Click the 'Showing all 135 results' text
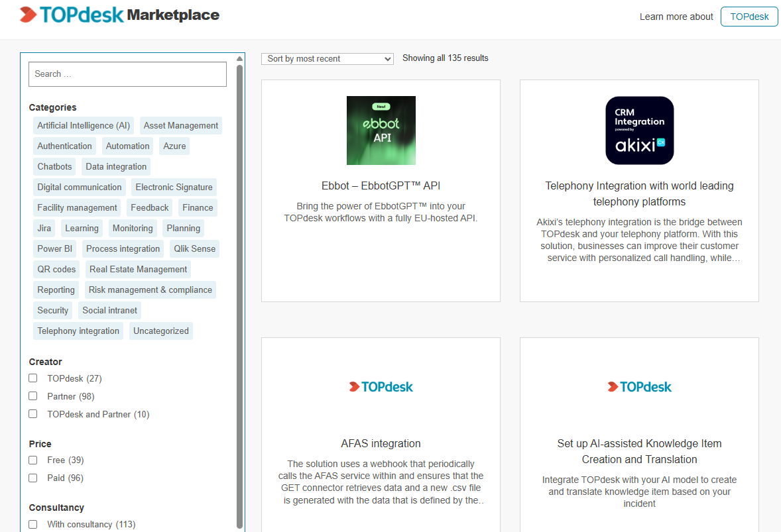Screen dimensions: 781x532 446,58
